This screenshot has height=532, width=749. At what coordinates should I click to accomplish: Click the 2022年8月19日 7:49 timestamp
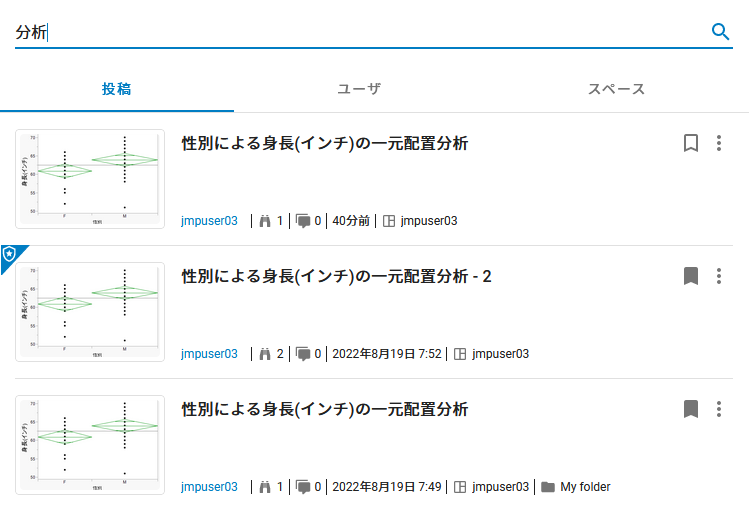click(387, 487)
